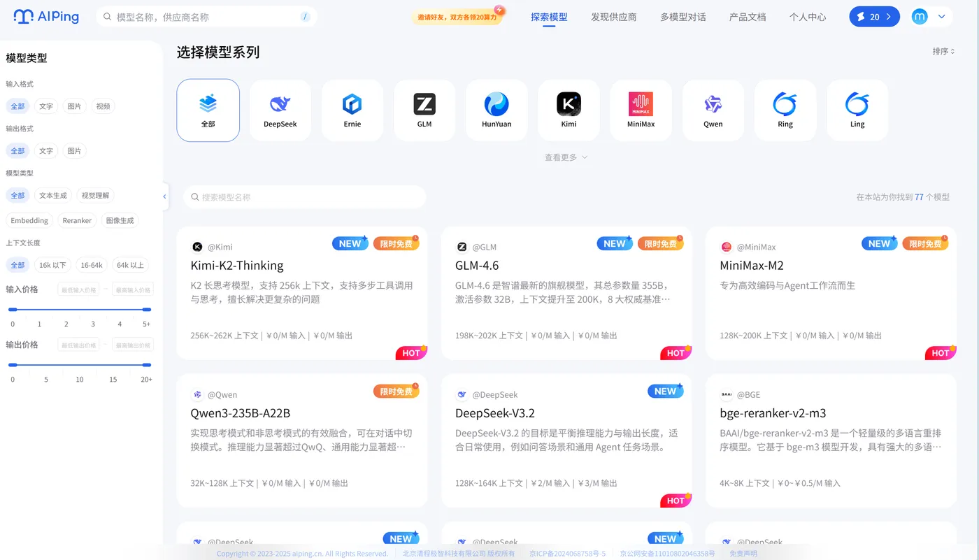Screen dimensions: 979x560
Task: Click the slash shortcut icon in the top search
Action: click(305, 17)
